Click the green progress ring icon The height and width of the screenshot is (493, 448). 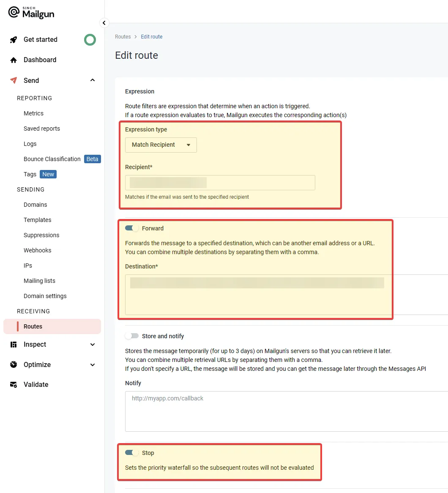point(90,40)
